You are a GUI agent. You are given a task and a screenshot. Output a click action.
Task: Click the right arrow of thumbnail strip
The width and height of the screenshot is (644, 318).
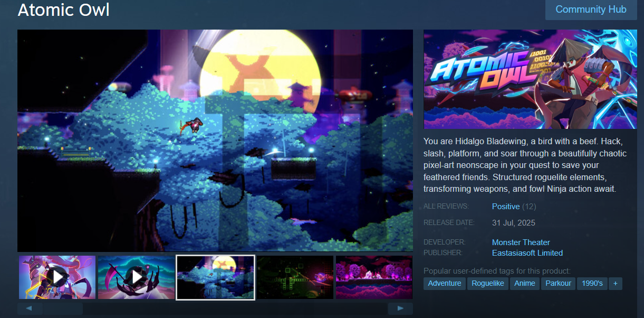(x=400, y=308)
